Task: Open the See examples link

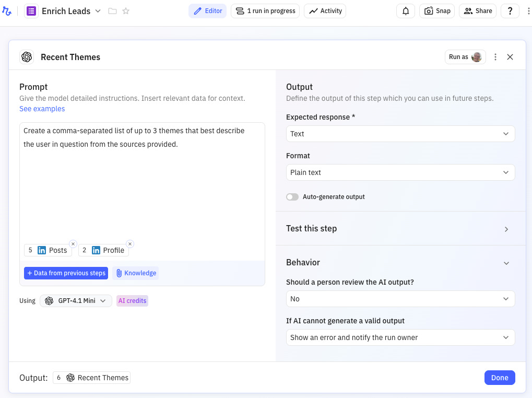Action: [x=42, y=109]
